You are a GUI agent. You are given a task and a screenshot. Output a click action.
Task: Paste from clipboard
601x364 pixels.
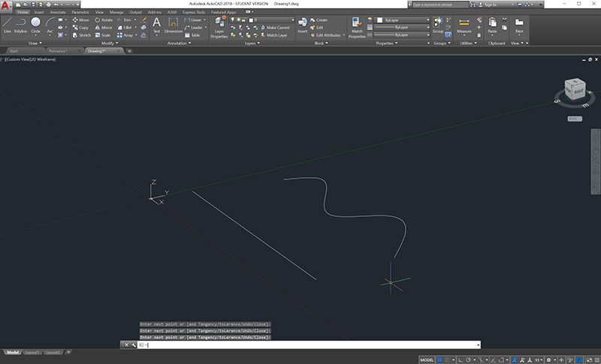[493, 26]
